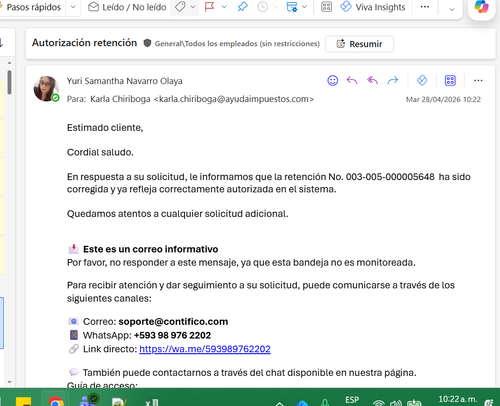Viewport: 500px width, 406px height.
Task: React with the smiley emoji icon
Action: coord(332,80)
